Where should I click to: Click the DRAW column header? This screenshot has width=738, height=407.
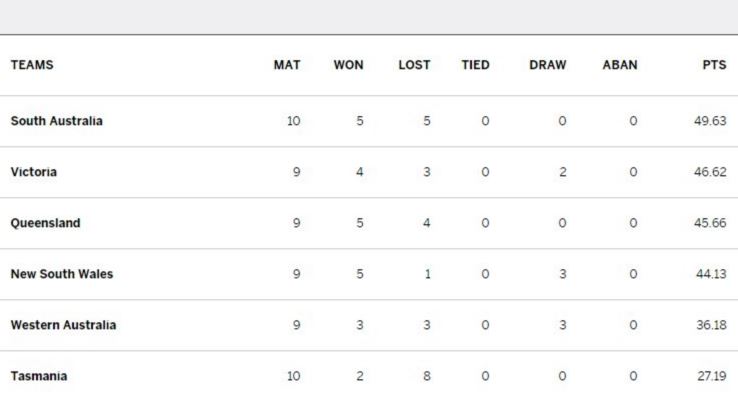[548, 65]
